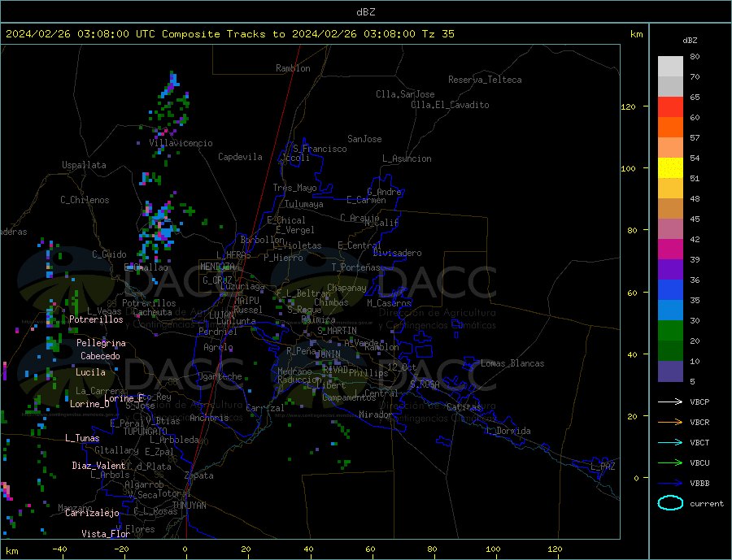732x560 pixels.
Task: Click the Vista_Flor label
Action: pyautogui.click(x=106, y=533)
